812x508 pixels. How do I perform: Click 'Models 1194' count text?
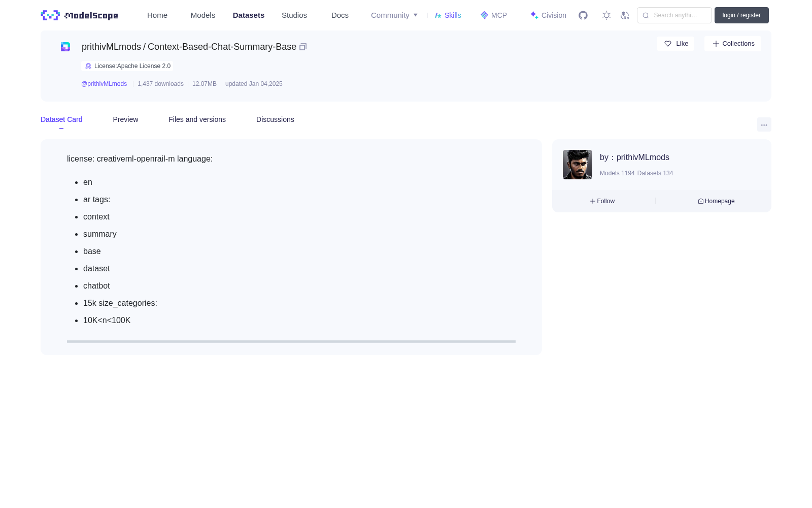click(617, 173)
